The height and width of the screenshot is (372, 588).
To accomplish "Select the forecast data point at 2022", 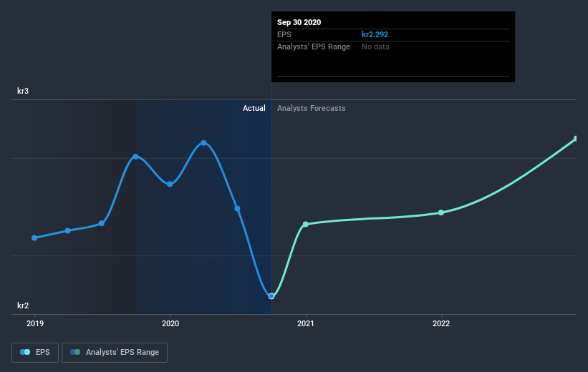I will 441,212.
